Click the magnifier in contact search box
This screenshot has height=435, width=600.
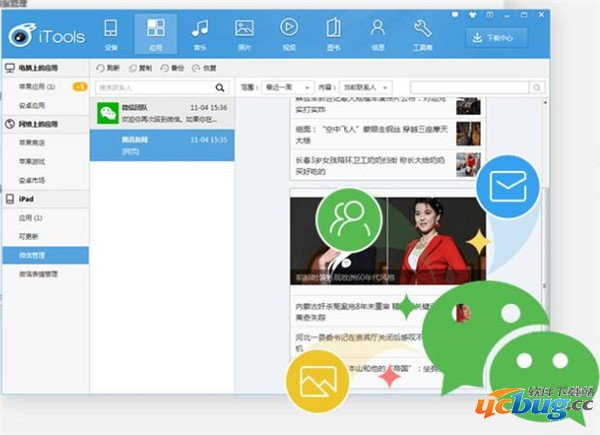(x=220, y=88)
